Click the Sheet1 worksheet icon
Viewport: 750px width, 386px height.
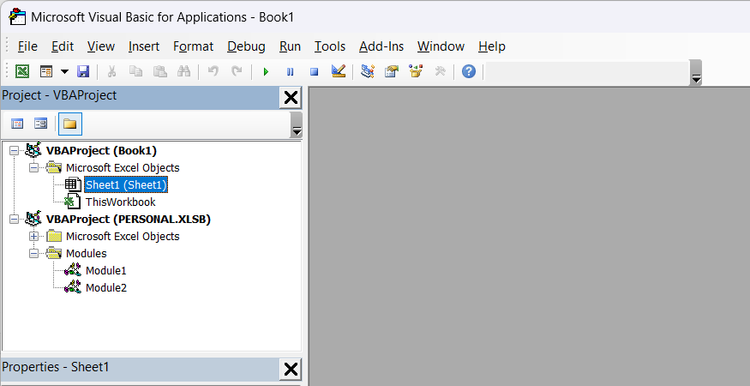tap(73, 185)
